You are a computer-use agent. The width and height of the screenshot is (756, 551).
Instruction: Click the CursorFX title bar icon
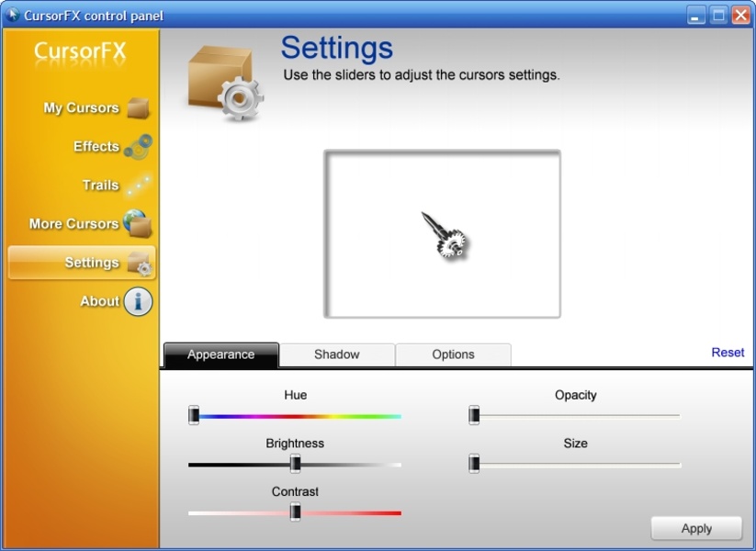(x=13, y=15)
